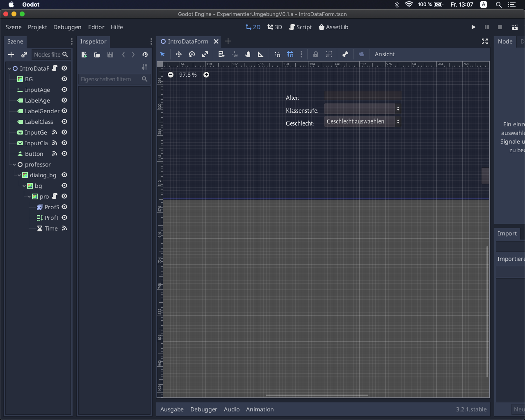
Task: Activate the Rotate tool
Action: tap(192, 54)
